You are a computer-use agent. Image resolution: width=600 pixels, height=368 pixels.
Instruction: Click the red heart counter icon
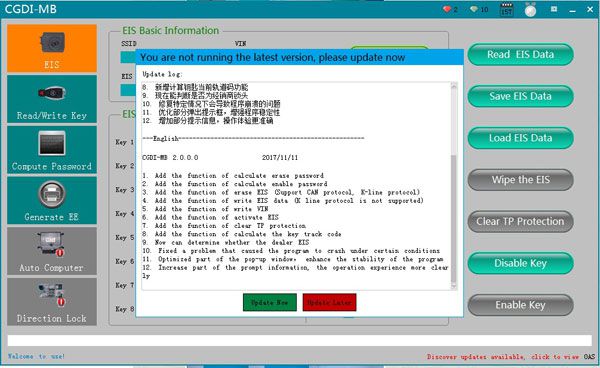pos(447,9)
